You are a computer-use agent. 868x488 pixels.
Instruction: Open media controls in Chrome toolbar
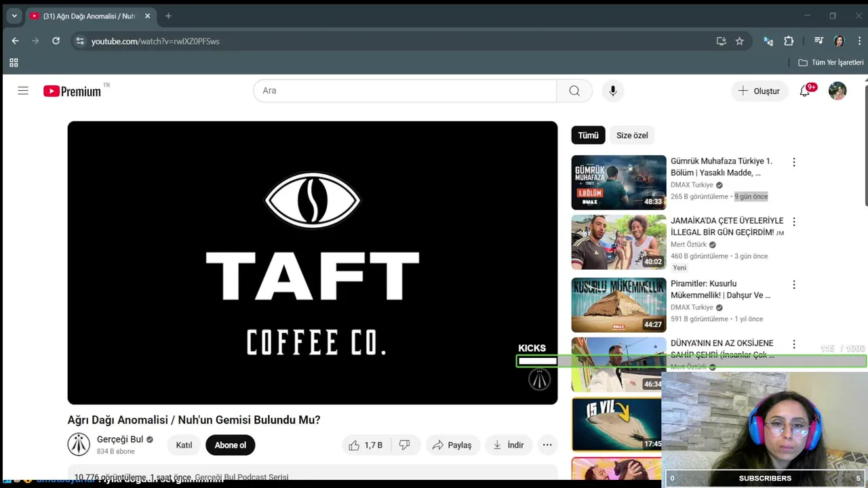[819, 41]
